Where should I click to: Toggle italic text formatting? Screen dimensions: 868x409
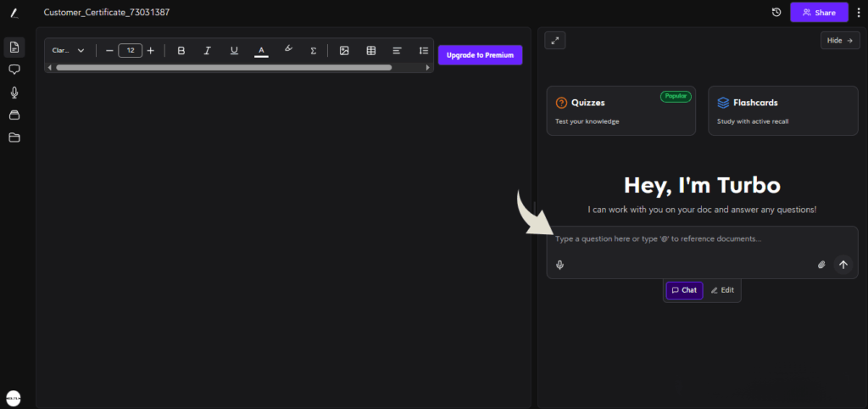[x=207, y=51]
